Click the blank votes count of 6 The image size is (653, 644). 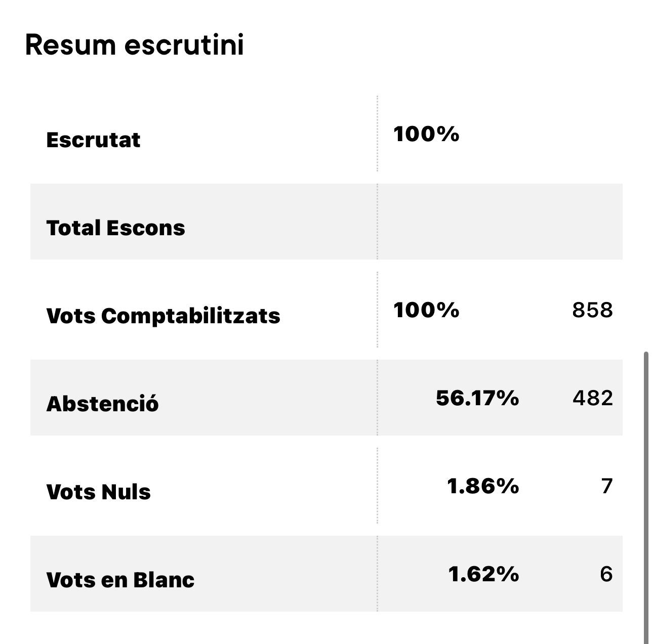point(606,574)
